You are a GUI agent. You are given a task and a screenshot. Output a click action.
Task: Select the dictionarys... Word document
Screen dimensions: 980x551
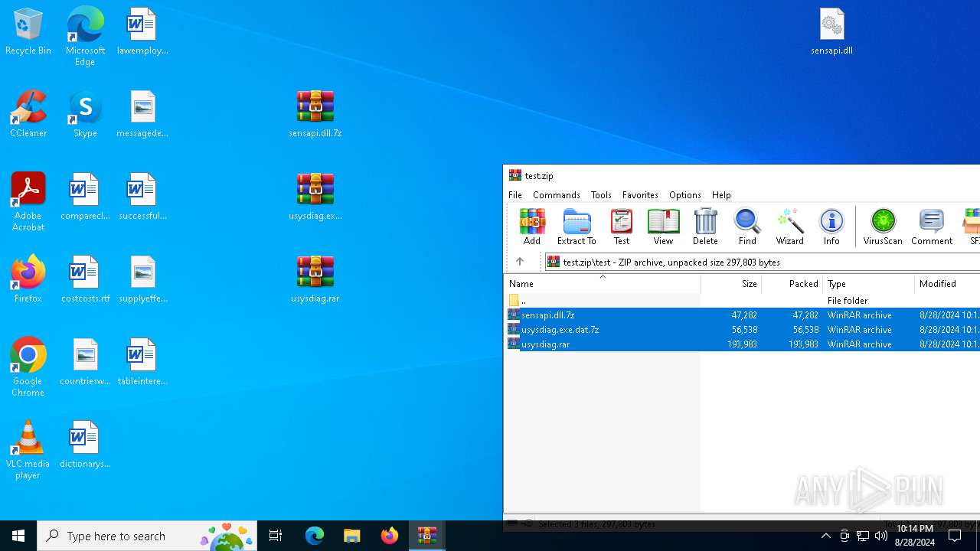85,445
